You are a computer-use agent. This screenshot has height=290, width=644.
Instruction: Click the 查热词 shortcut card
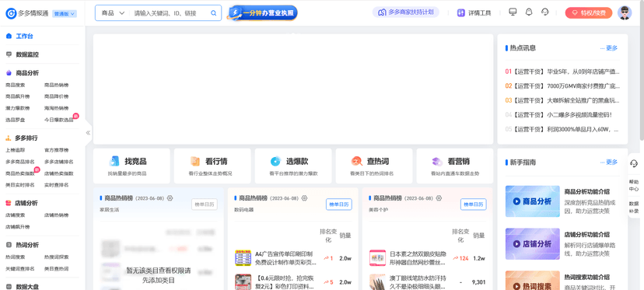pos(374,166)
